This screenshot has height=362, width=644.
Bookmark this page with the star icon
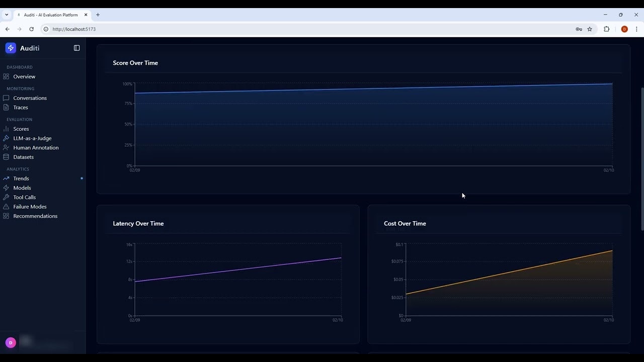pyautogui.click(x=590, y=29)
